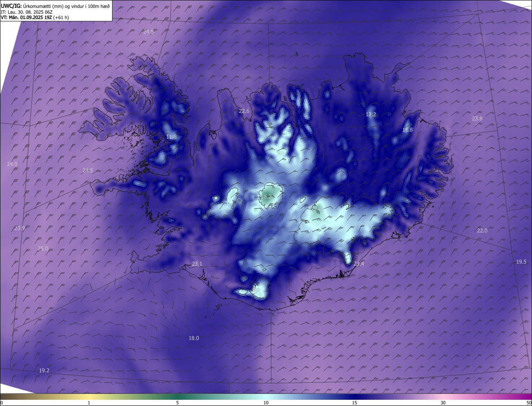Click the 11.8 value beside the 12.2 label
This screenshot has width=532, height=406.
point(408,130)
